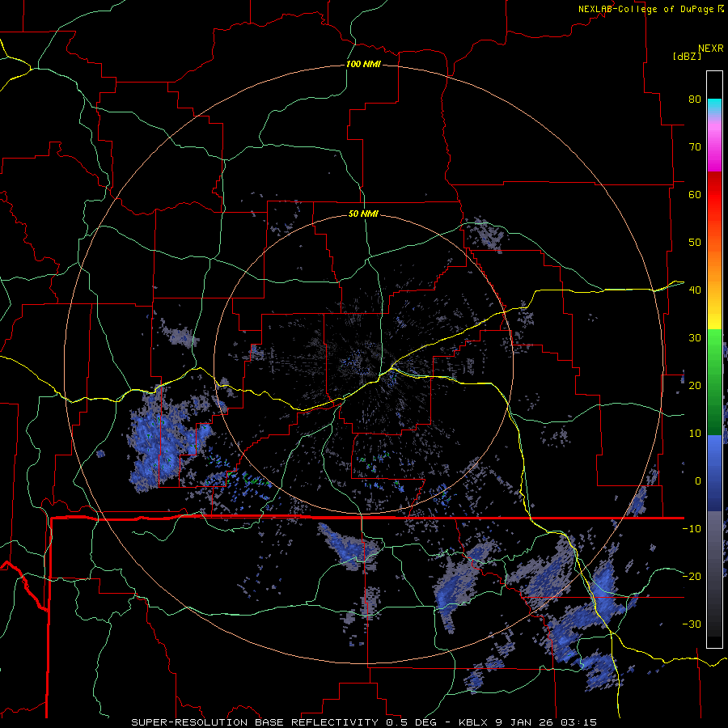Click the blue band of the color scale
This screenshot has height=728, width=728.
(x=714, y=473)
